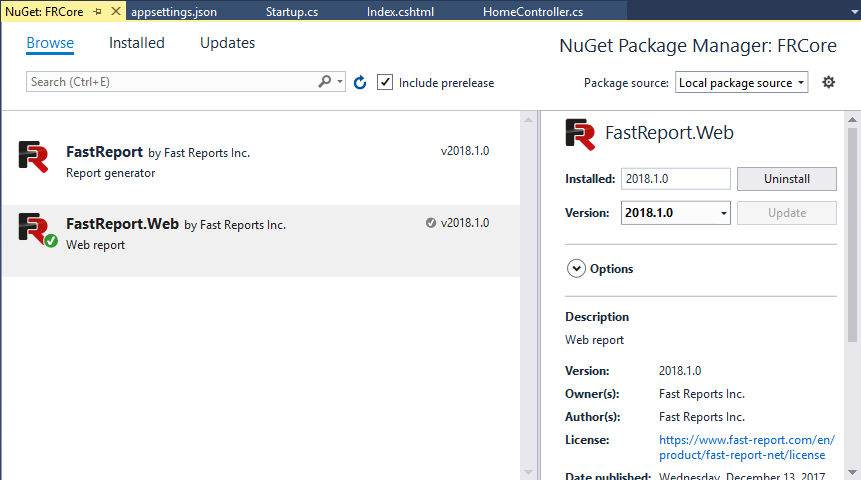This screenshot has width=861, height=480.
Task: Switch to the Updates tab
Action: coord(227,43)
